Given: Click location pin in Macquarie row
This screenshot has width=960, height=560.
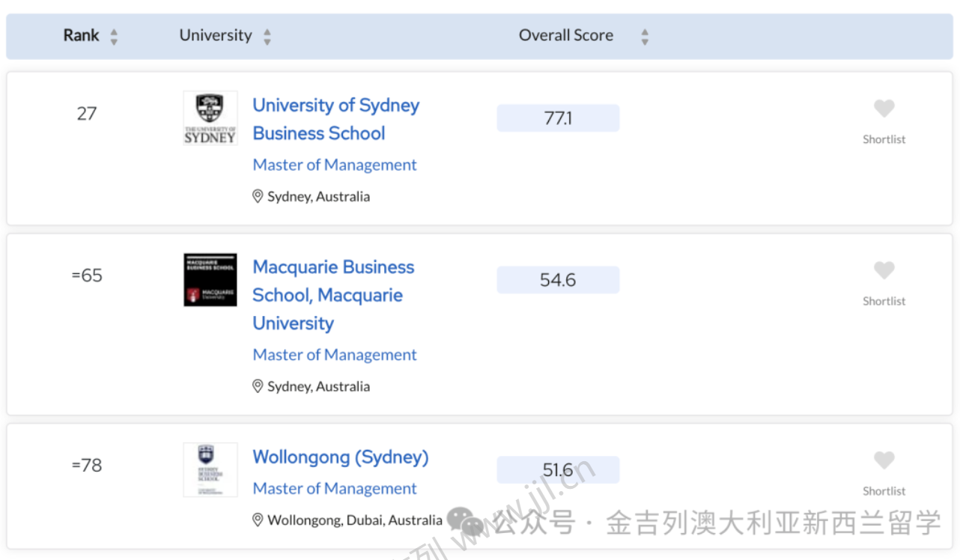Looking at the screenshot, I should coord(258,386).
